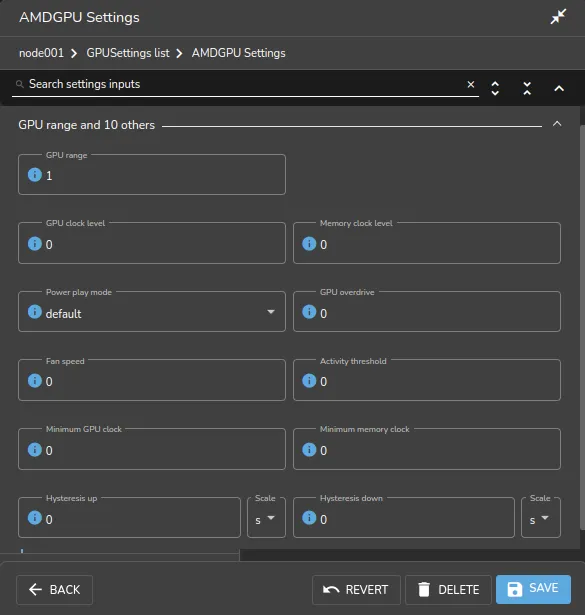Open the Power play mode dropdown
The width and height of the screenshot is (585, 615).
[x=152, y=312]
